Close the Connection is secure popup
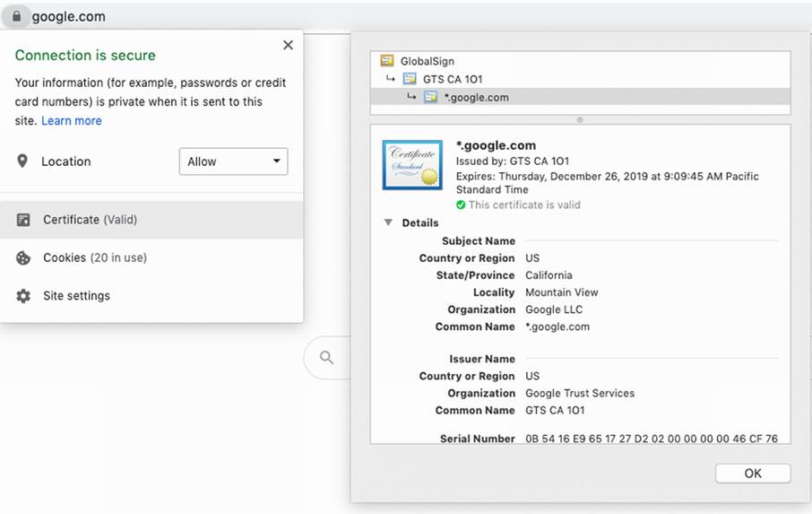812x514 pixels. pos(288,45)
